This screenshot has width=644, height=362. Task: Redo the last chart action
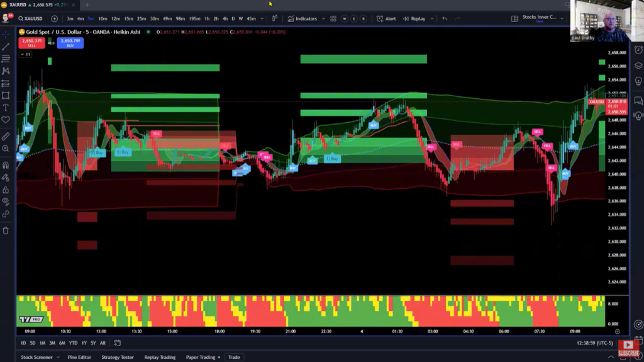[458, 18]
